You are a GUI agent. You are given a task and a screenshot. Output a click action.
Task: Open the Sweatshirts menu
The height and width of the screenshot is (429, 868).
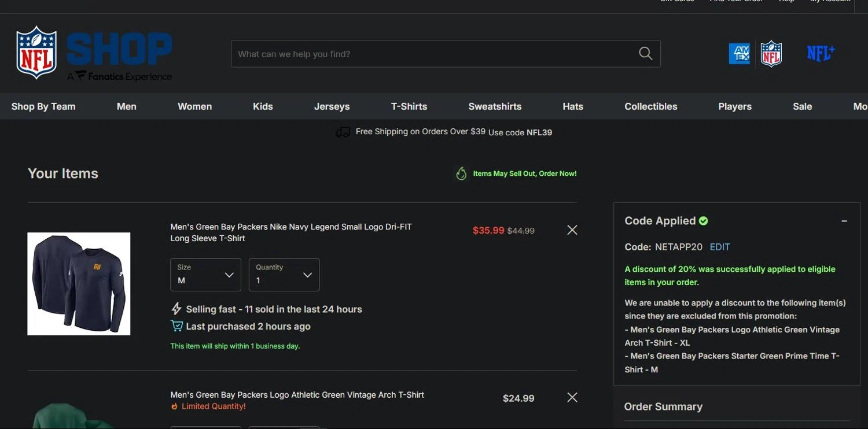[x=495, y=106]
